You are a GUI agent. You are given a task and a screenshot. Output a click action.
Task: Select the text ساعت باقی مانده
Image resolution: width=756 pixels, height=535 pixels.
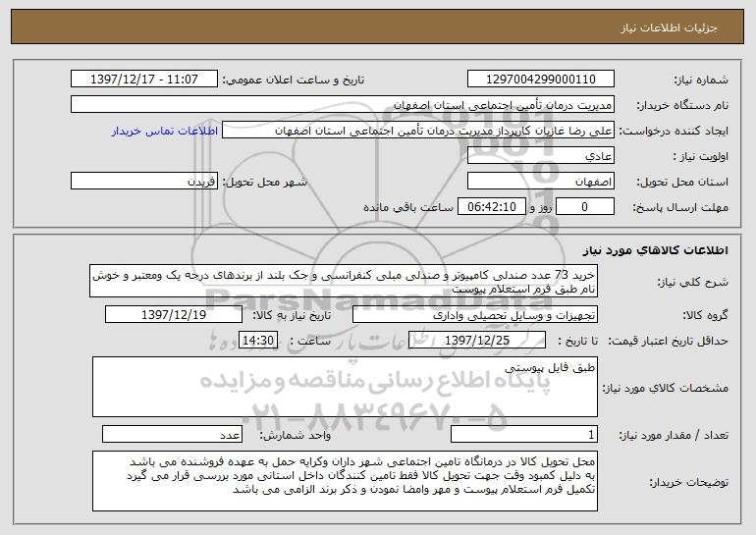pos(408,207)
